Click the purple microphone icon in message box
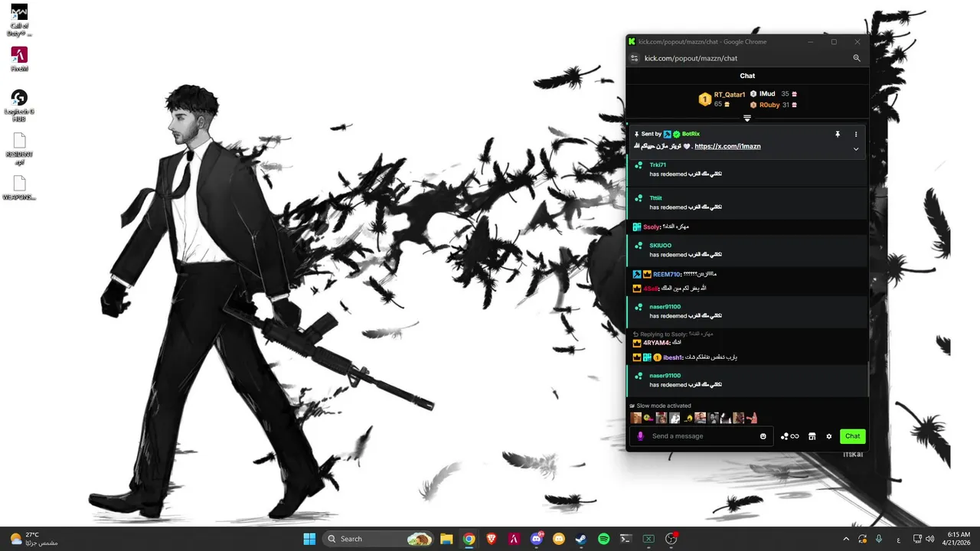 pyautogui.click(x=641, y=436)
